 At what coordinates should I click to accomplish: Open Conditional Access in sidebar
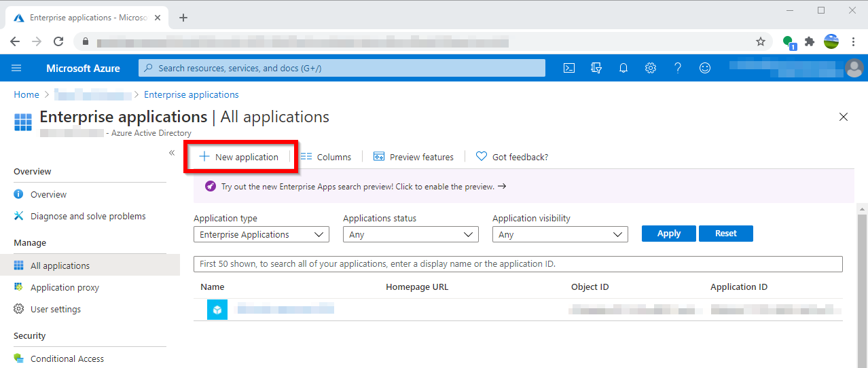pyautogui.click(x=67, y=358)
